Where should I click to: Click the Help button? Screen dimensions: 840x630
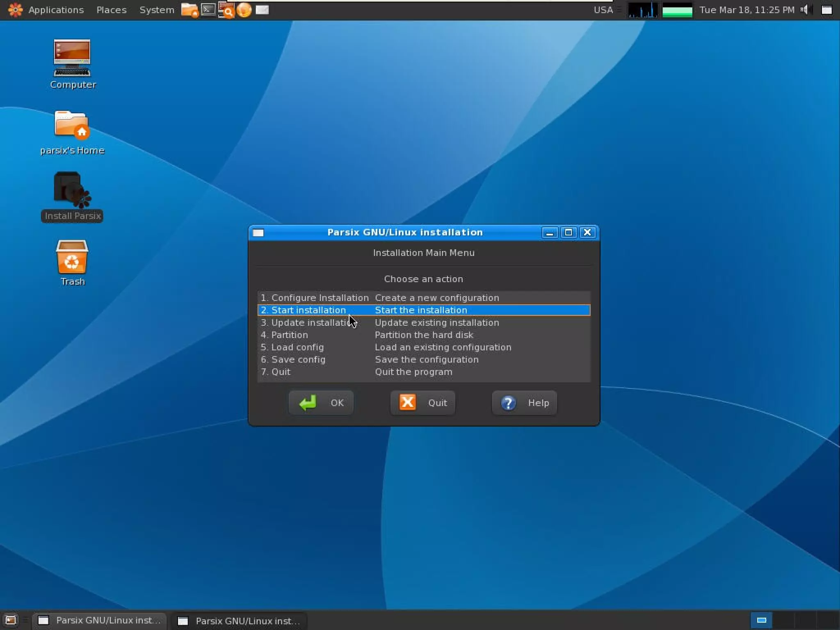(524, 403)
